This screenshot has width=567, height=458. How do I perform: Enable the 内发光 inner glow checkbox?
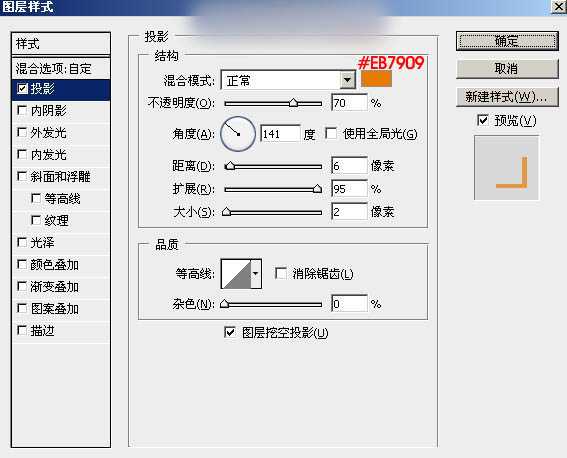click(x=22, y=154)
